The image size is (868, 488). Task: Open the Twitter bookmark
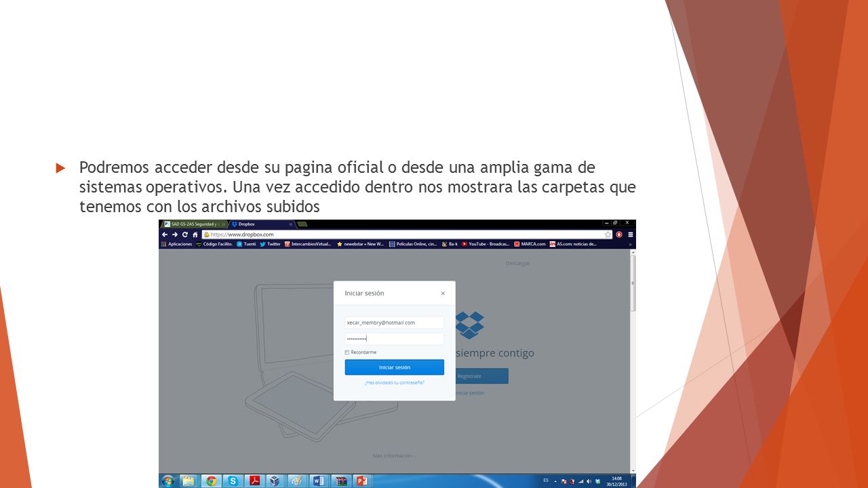click(x=270, y=244)
